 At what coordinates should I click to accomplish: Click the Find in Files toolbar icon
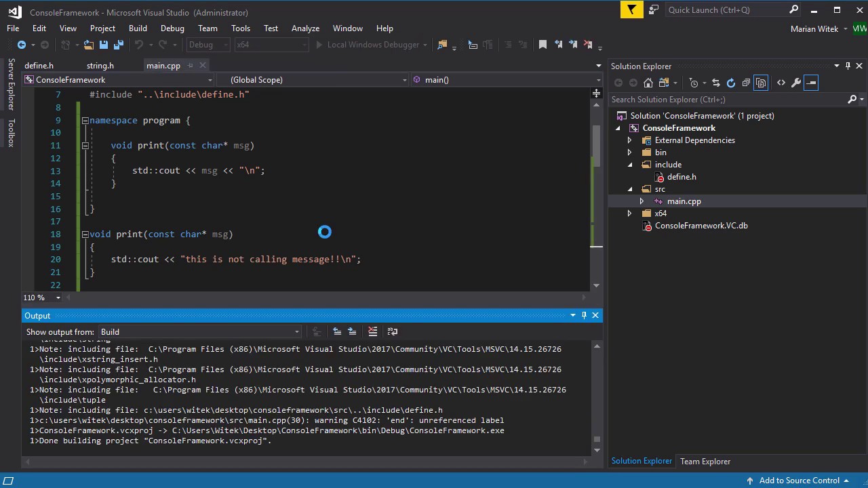[x=443, y=45]
